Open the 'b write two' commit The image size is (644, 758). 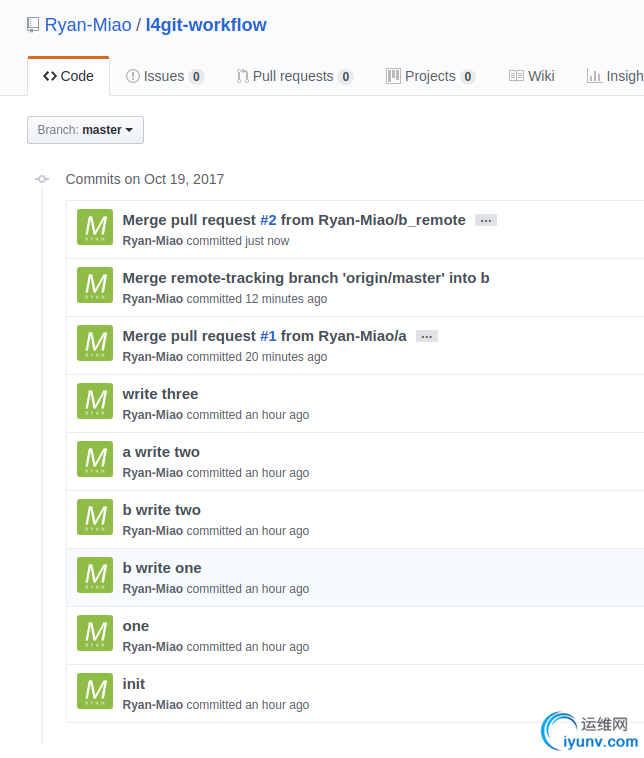[161, 510]
